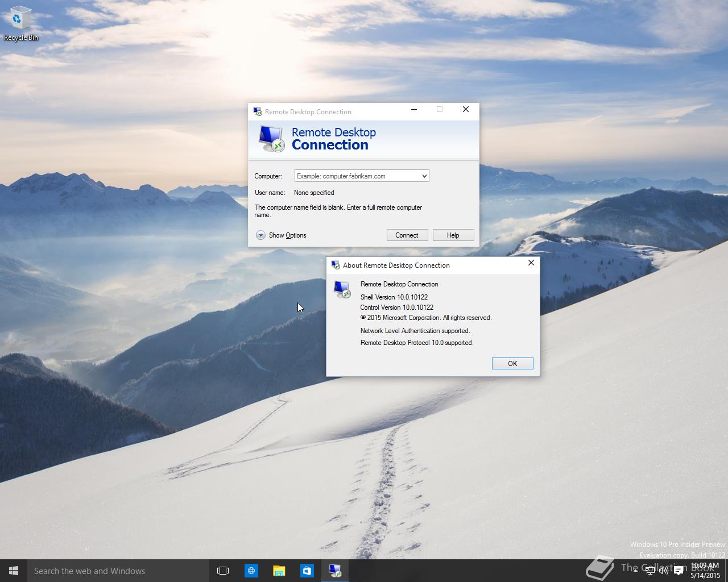728x582 pixels.
Task: Click the Remote Desktop icon in About dialog
Action: coord(342,289)
